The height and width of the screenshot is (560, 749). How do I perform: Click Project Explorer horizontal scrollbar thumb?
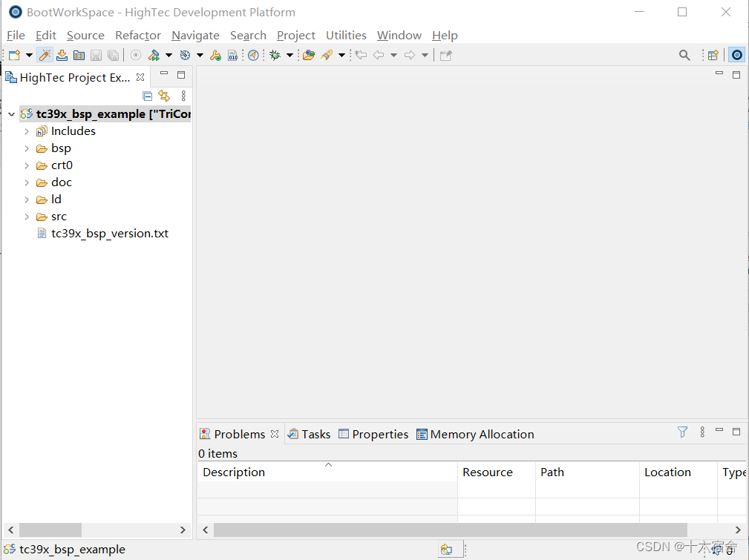[x=50, y=530]
